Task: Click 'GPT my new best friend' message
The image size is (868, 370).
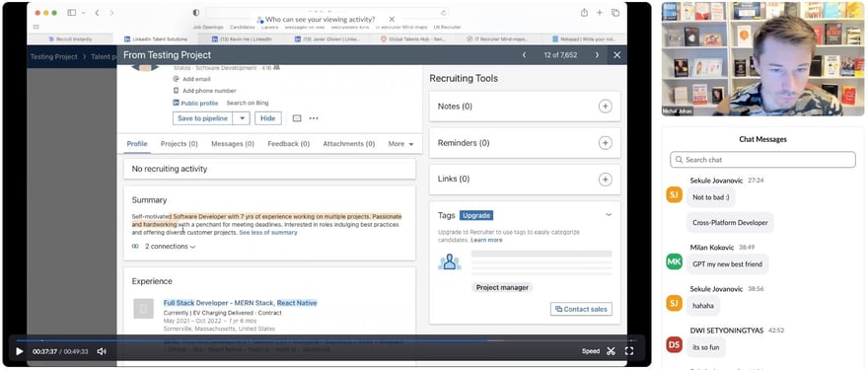Action: click(727, 264)
